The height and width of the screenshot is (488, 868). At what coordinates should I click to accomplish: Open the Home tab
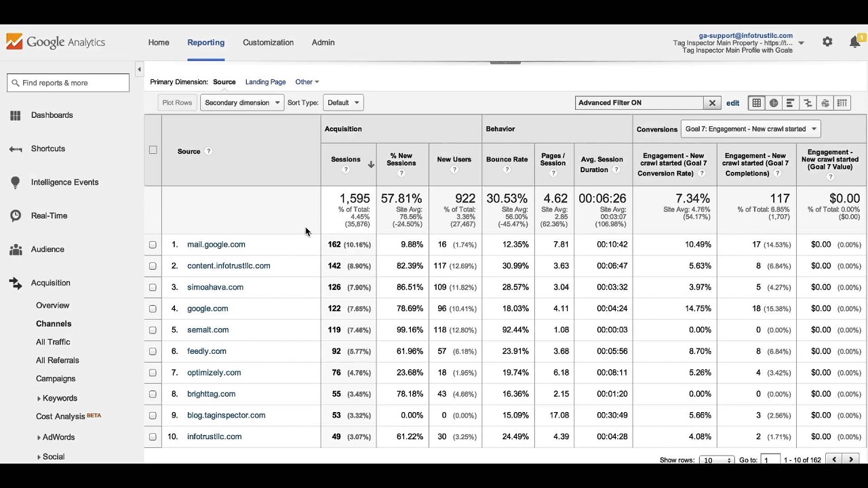coord(159,42)
